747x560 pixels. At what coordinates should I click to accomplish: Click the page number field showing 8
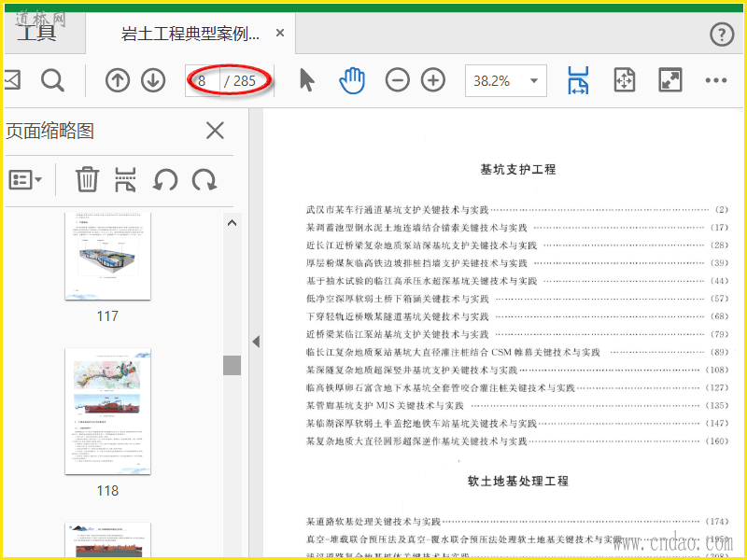coord(203,80)
